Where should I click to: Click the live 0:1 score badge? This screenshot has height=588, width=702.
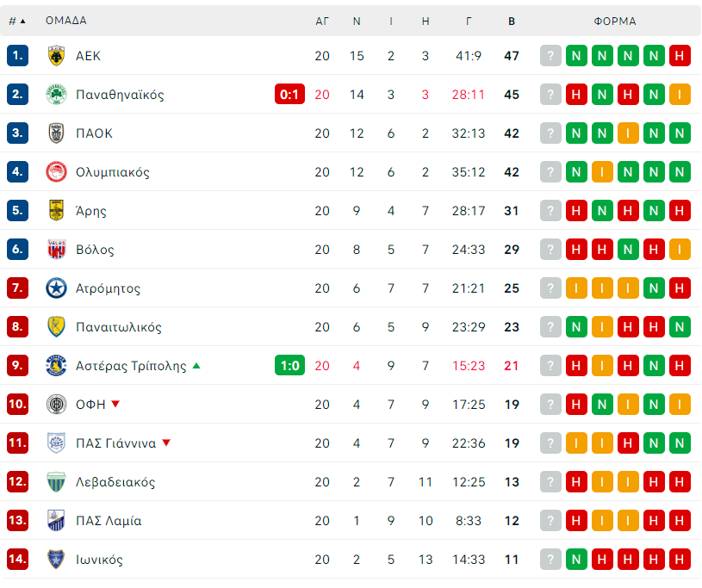(x=289, y=95)
